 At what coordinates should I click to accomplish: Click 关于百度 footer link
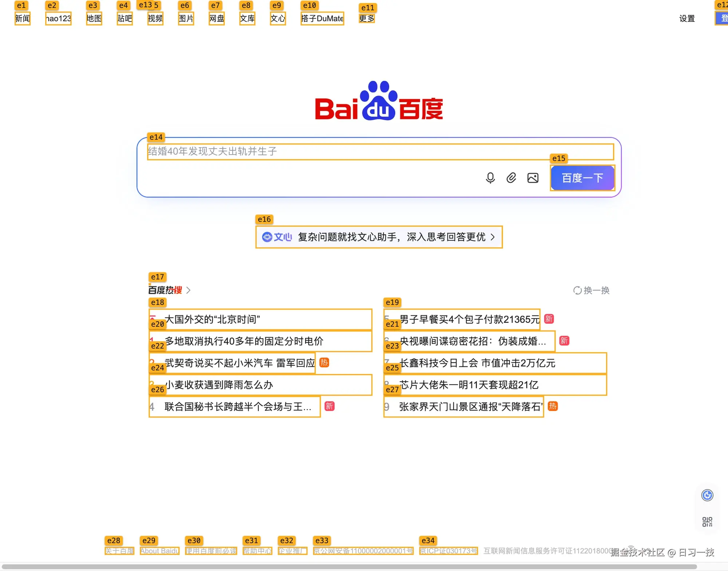[x=119, y=551]
